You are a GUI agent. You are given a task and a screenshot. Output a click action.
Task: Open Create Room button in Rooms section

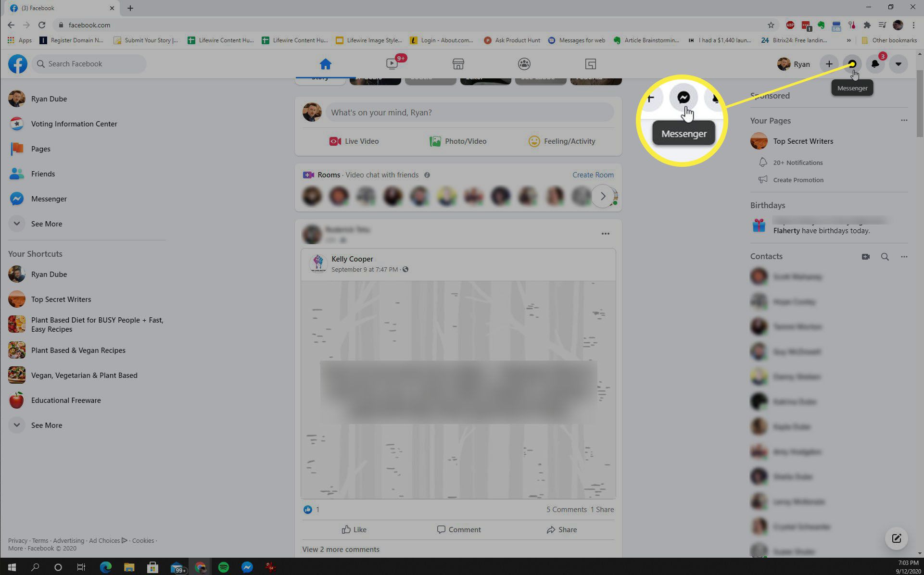tap(592, 175)
